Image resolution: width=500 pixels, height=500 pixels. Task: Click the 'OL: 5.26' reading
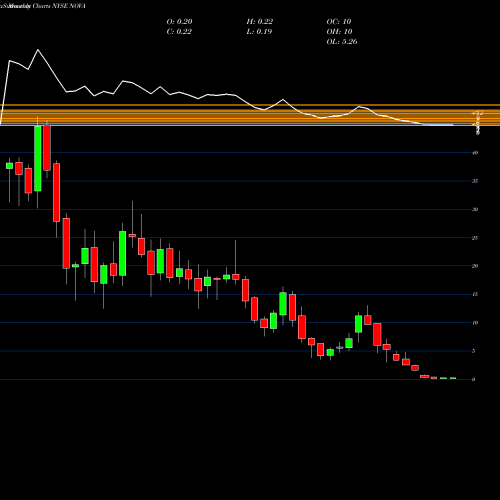click(x=342, y=42)
